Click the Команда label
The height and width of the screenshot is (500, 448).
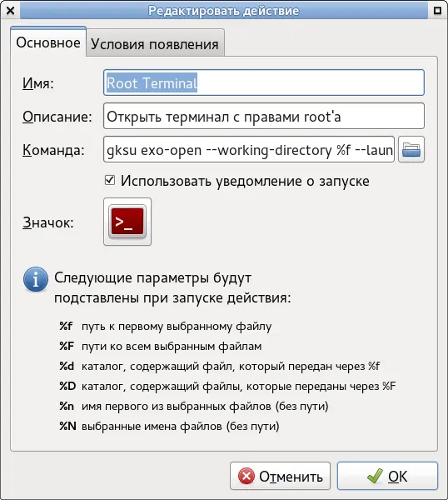pyautogui.click(x=53, y=149)
